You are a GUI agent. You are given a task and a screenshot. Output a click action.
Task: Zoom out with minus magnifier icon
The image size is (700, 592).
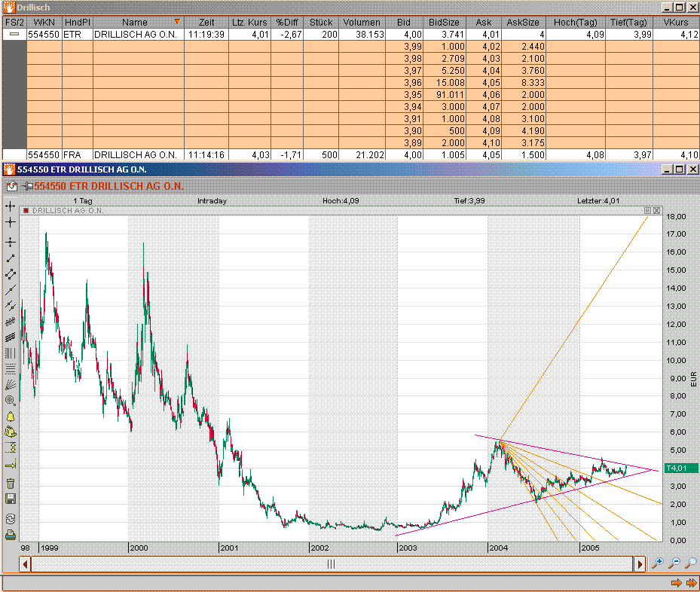click(674, 563)
